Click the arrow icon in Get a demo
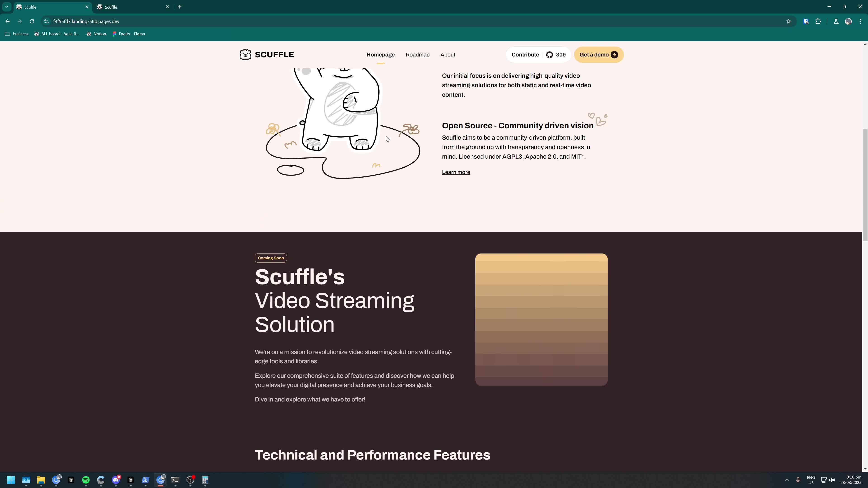This screenshot has height=488, width=868. 614,55
